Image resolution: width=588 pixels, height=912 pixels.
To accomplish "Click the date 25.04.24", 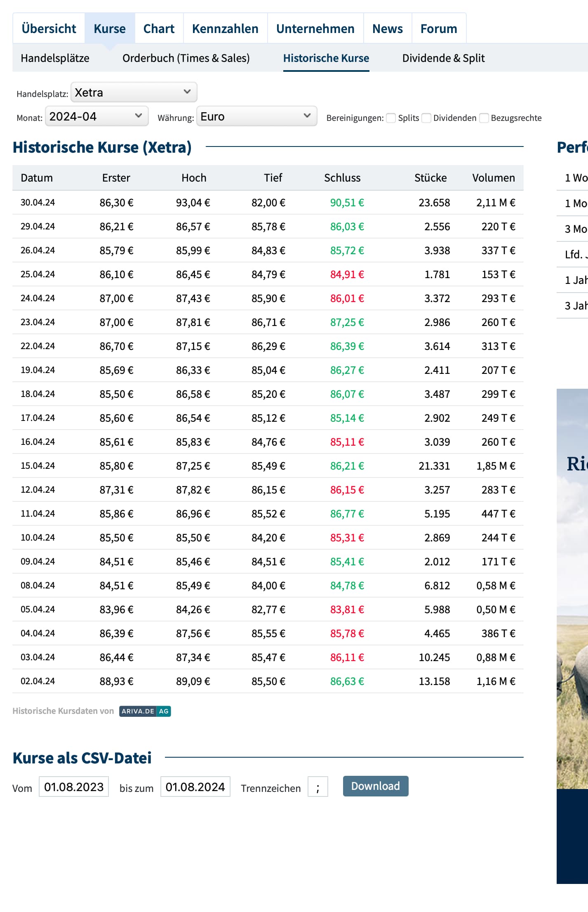I will click(x=38, y=274).
